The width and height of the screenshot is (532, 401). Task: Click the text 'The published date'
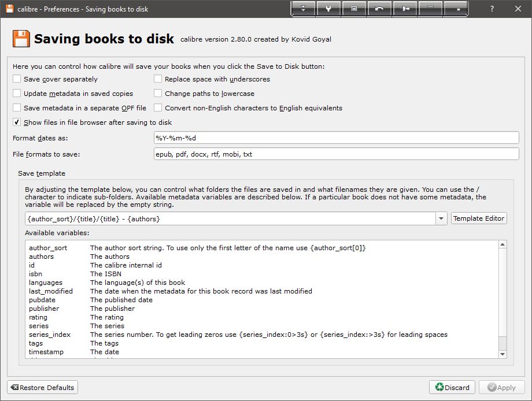coord(121,300)
